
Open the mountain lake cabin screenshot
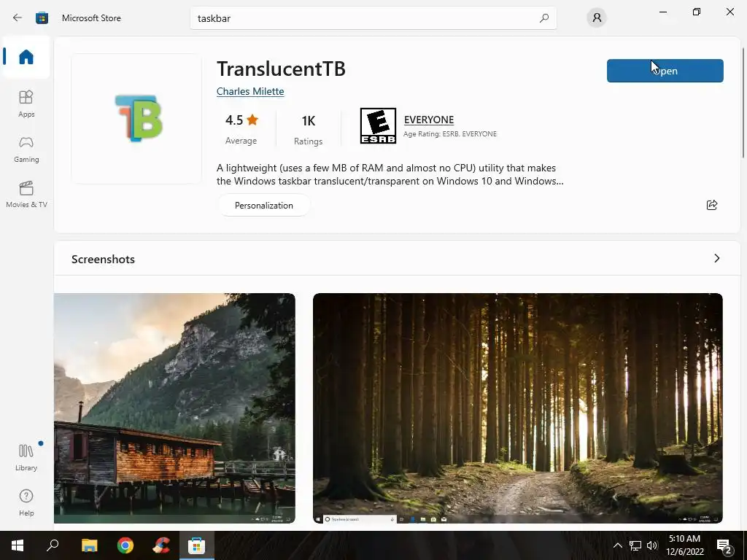tap(174, 408)
